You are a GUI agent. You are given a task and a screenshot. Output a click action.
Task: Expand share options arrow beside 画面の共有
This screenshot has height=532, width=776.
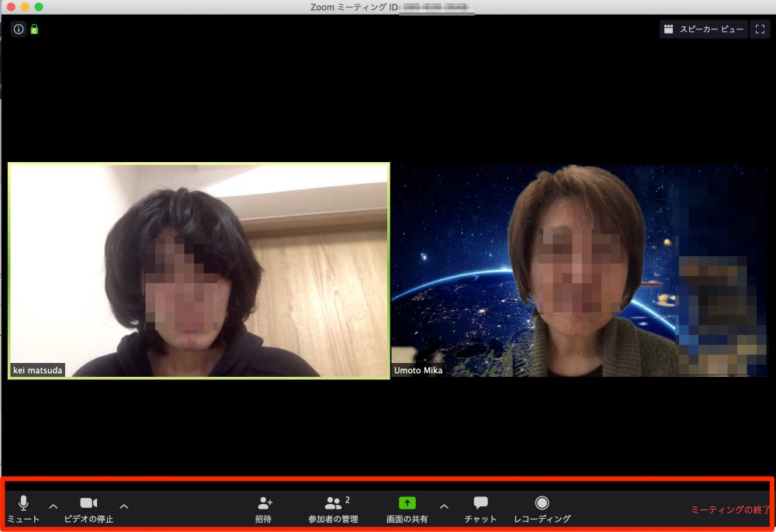[444, 506]
